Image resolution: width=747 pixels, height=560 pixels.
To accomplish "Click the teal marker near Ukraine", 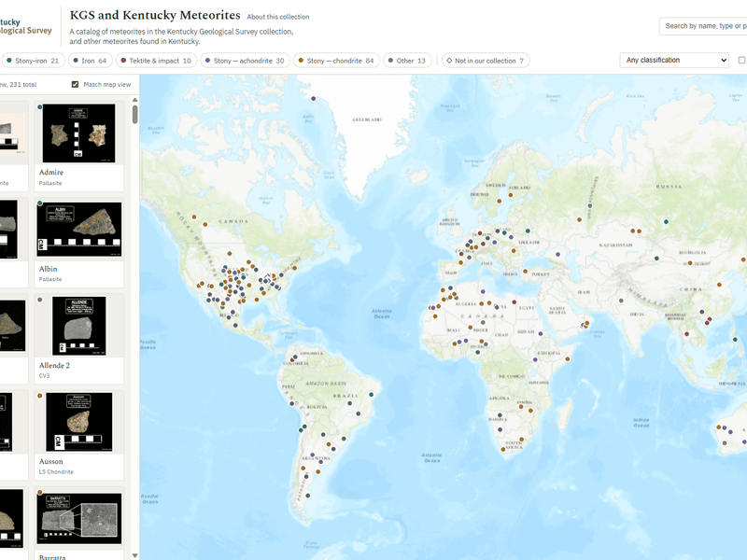I will point(528,231).
